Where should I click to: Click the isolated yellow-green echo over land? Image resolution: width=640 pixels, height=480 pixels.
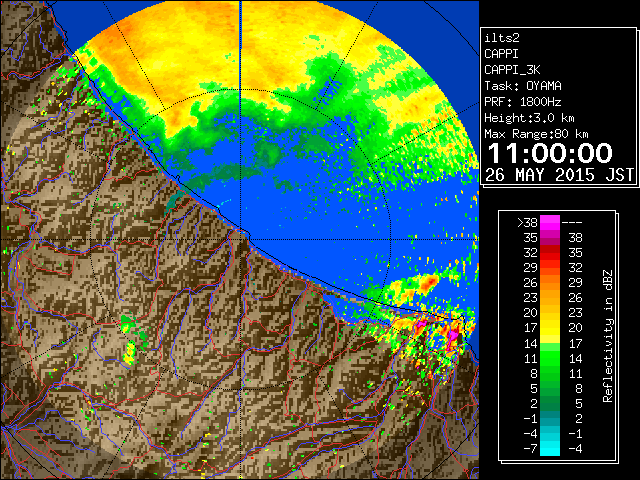click(x=130, y=353)
